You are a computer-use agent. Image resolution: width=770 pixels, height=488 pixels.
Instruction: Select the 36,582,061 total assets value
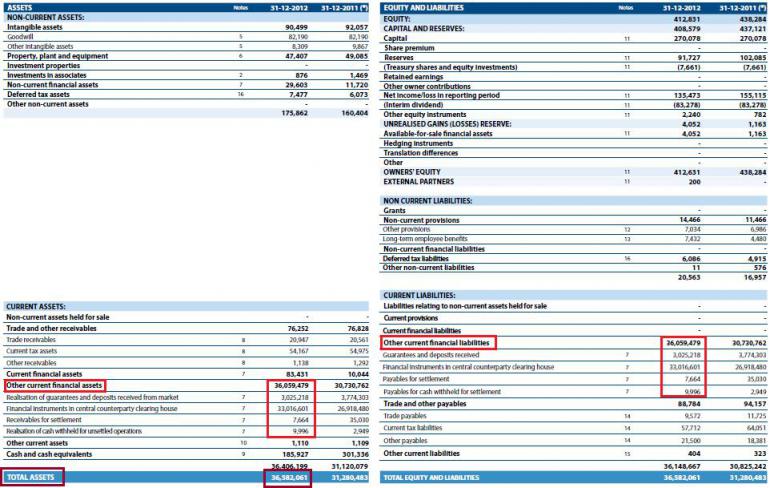[x=289, y=478]
